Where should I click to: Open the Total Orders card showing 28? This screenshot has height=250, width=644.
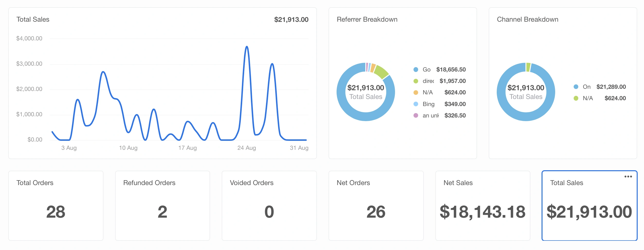pyautogui.click(x=56, y=206)
